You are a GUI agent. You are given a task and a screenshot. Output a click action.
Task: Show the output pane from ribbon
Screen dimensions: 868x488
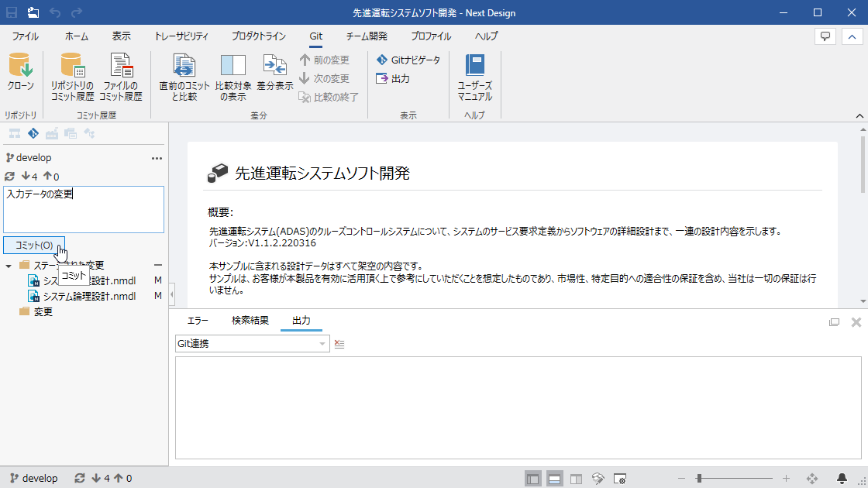393,78
